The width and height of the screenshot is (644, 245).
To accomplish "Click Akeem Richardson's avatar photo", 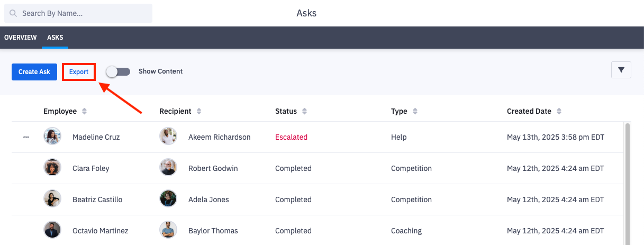I will 168,137.
